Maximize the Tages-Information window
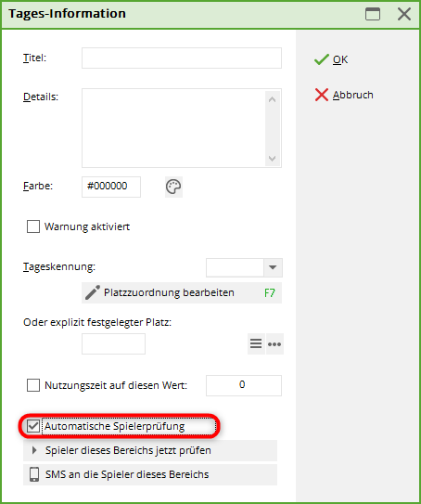 373,14
